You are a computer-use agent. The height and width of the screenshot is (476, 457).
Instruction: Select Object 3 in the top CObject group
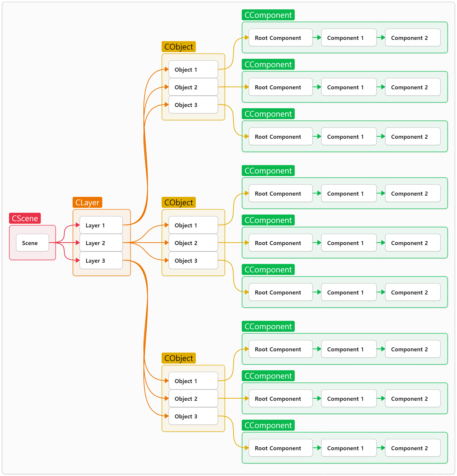click(193, 105)
